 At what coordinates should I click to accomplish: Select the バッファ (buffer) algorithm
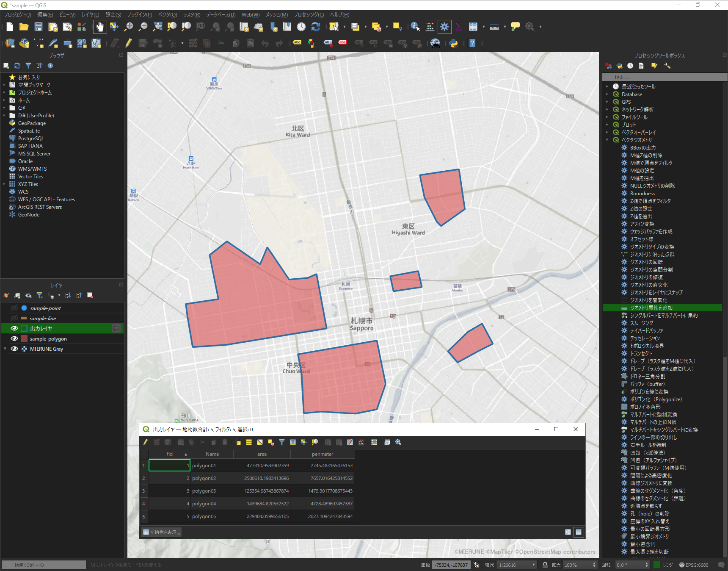click(x=647, y=384)
